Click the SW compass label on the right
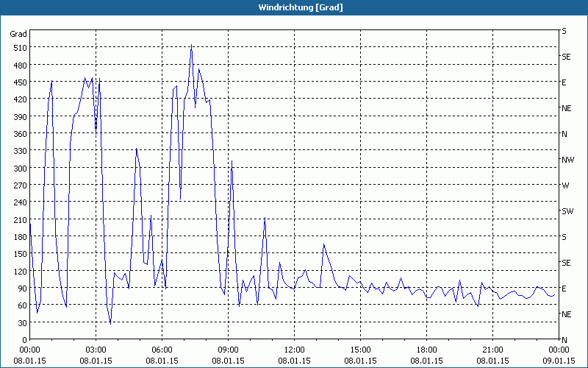Image resolution: width=588 pixels, height=368 pixels. (567, 211)
